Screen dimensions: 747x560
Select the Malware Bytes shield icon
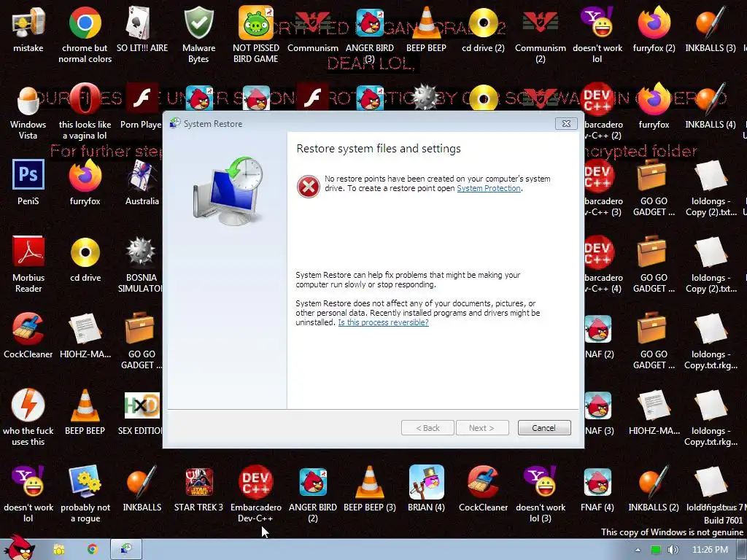point(198,35)
